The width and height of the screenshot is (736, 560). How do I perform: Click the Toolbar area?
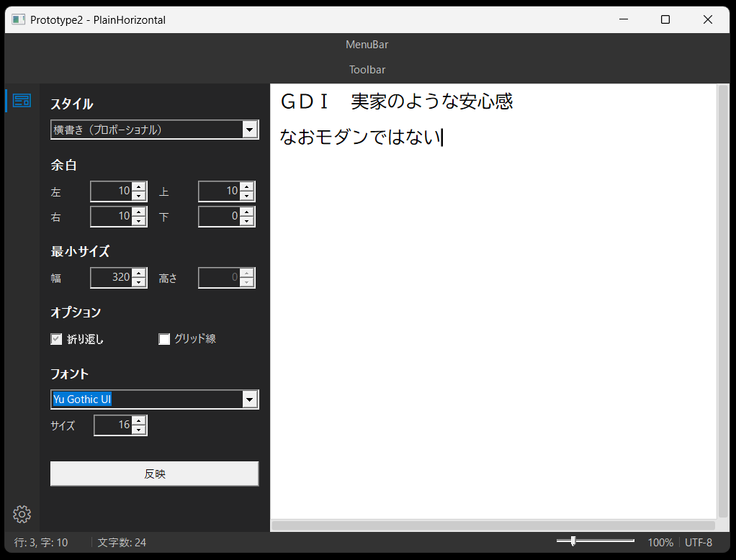click(x=367, y=70)
